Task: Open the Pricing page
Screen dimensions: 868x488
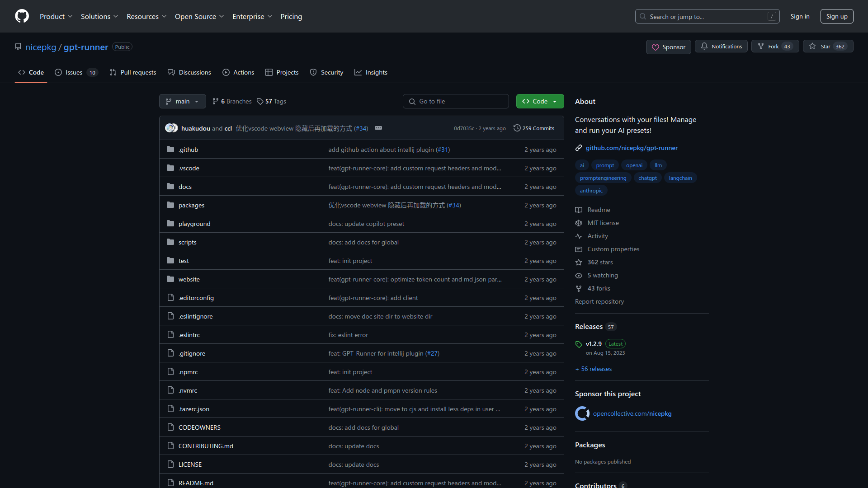Action: (291, 16)
